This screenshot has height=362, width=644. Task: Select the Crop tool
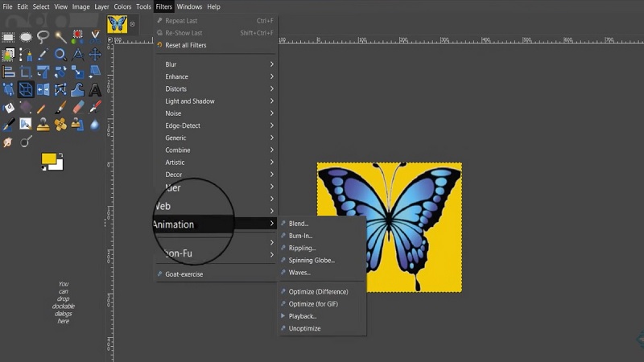(26, 72)
